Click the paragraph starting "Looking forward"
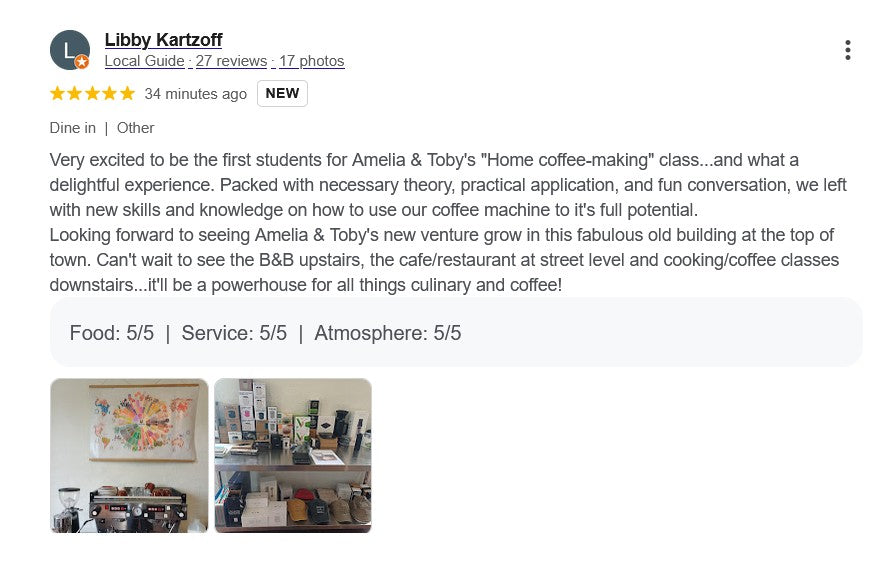Screen dimensions: 870x567 [440, 260]
